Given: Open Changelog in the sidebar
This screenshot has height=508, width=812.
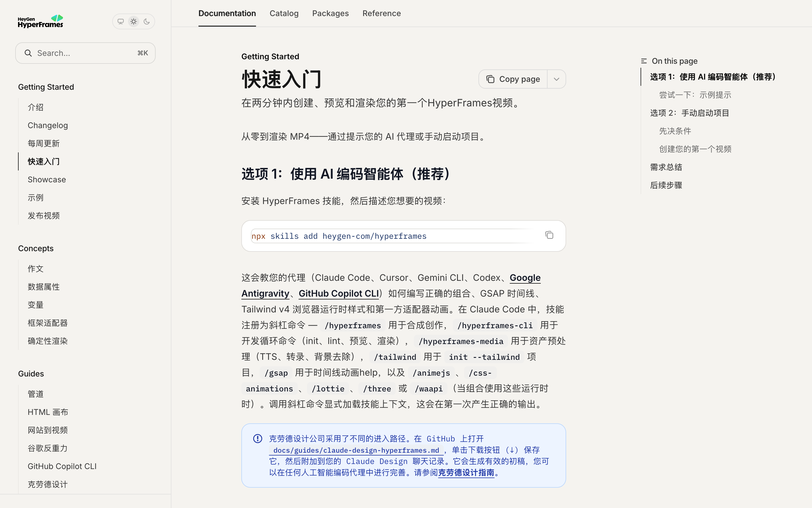Looking at the screenshot, I should click(48, 125).
